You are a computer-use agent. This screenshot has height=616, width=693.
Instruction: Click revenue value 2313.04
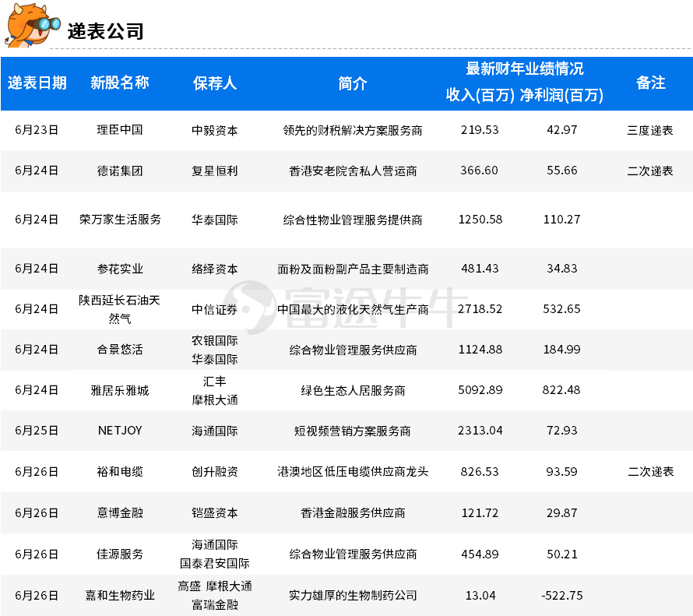tap(480, 431)
